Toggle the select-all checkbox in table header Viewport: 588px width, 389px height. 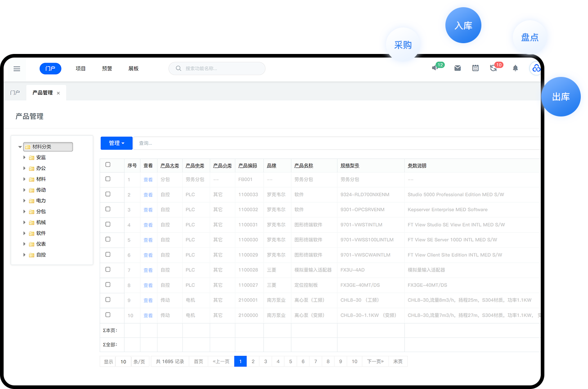coord(108,165)
